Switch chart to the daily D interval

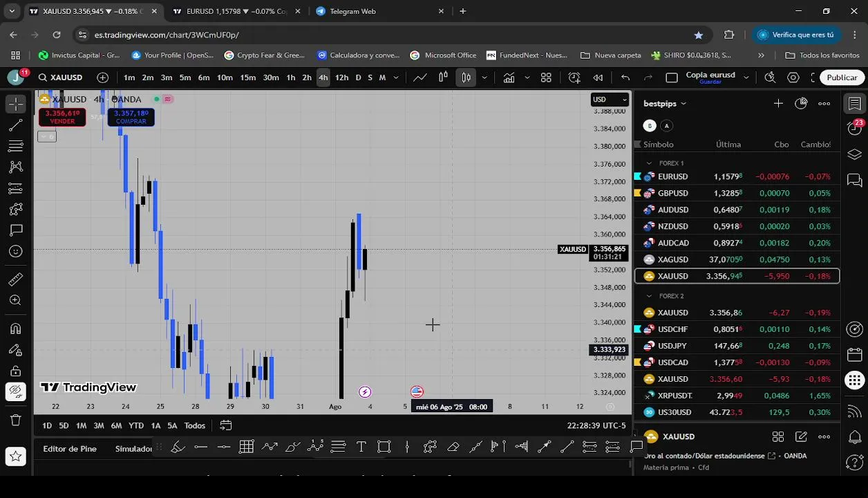pos(358,77)
